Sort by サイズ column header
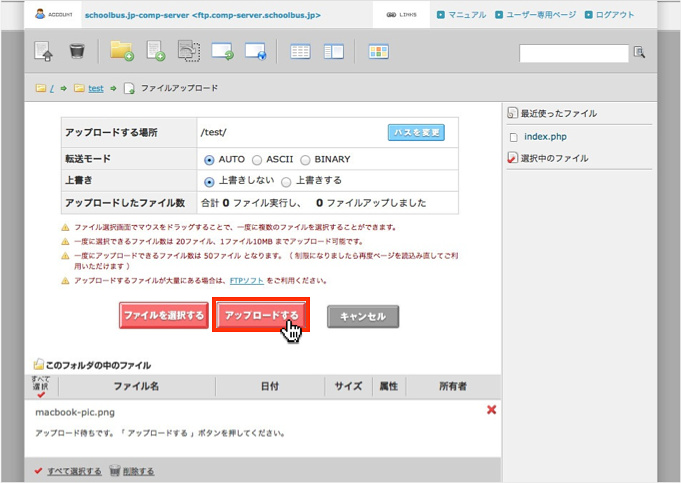 click(x=348, y=386)
